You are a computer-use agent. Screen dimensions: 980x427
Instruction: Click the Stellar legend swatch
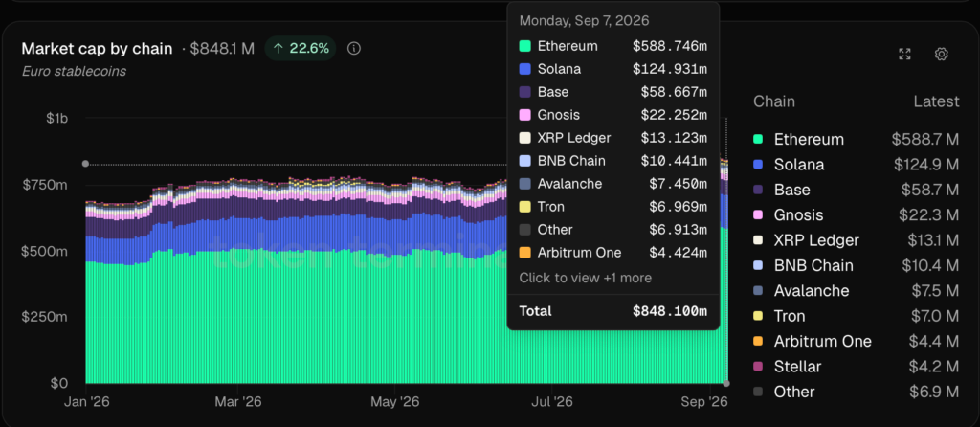[x=758, y=367]
